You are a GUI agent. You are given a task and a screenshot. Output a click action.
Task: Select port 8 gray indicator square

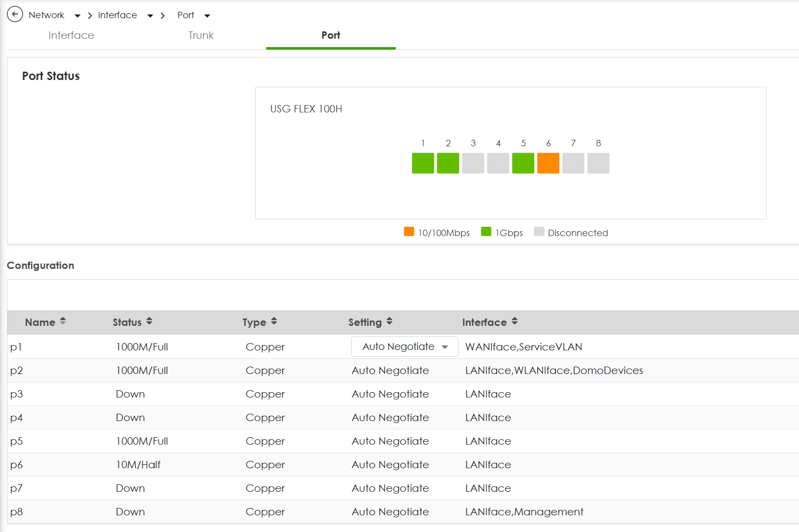pos(598,163)
